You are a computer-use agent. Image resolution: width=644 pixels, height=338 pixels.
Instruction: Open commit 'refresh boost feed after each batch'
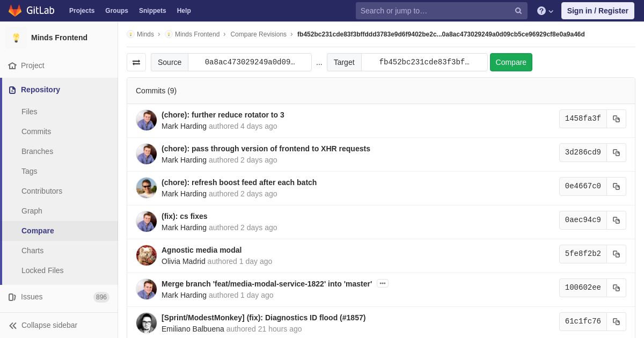[239, 182]
